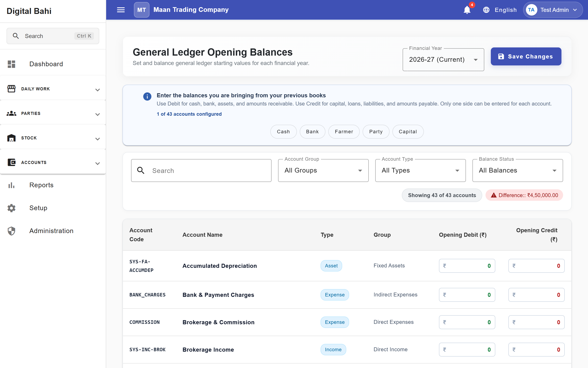Click the Direct Income group cell

(390, 350)
